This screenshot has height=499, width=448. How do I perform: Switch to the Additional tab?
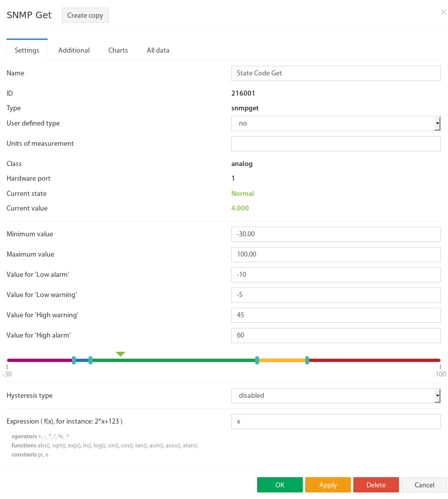[x=74, y=50]
